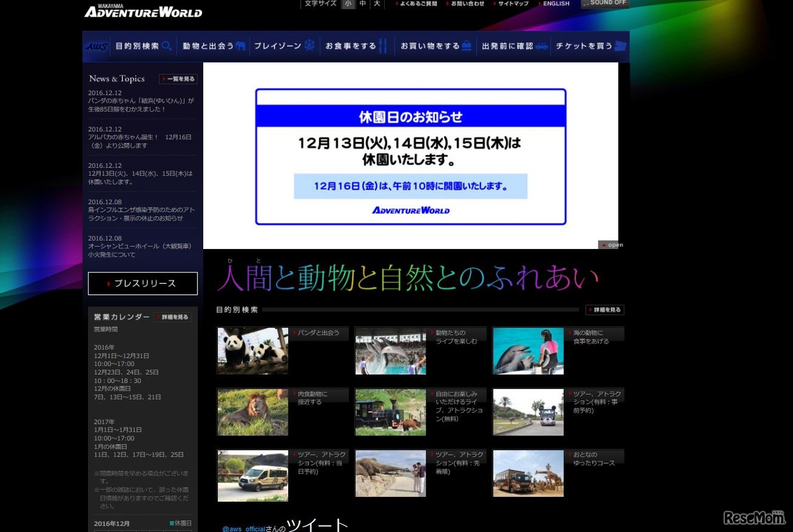Click the fork and knife dining icon
Screen dimensions: 793x532
coord(383,46)
